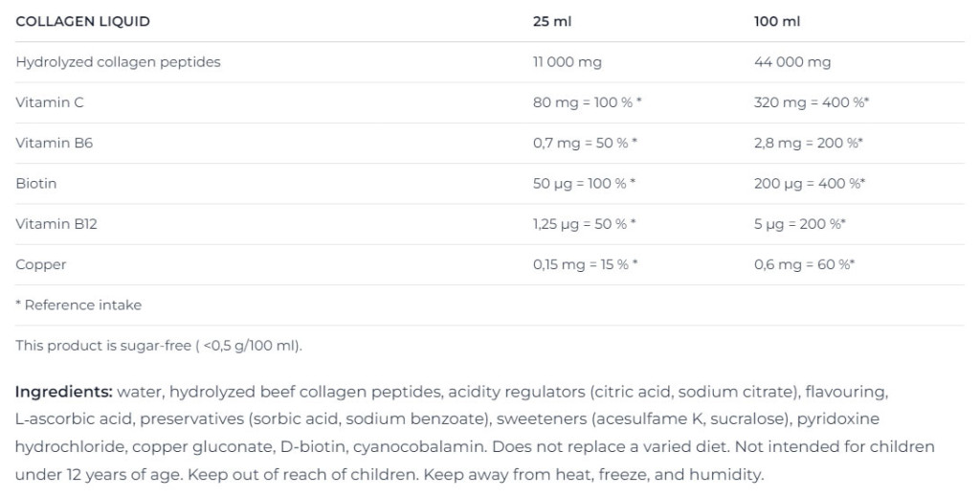This screenshot has width=980, height=497.
Task: Click 50 µg = 100 % value
Action: tap(585, 184)
